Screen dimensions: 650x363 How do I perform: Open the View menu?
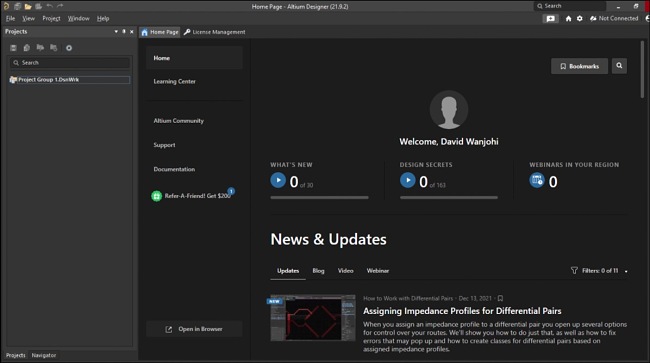pos(29,19)
